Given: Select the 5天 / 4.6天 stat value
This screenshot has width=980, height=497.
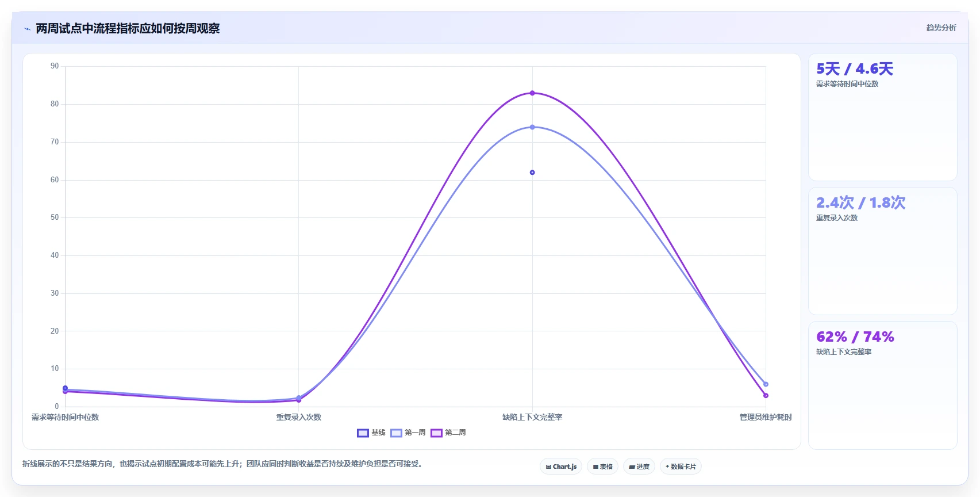Looking at the screenshot, I should [855, 69].
